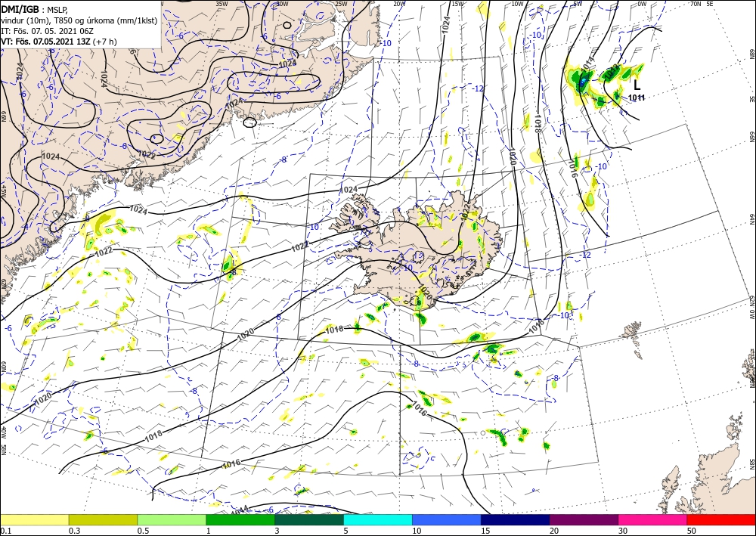The height and width of the screenshot is (536, 756).
Task: Click the '50' legend scale value
Action: 692,531
